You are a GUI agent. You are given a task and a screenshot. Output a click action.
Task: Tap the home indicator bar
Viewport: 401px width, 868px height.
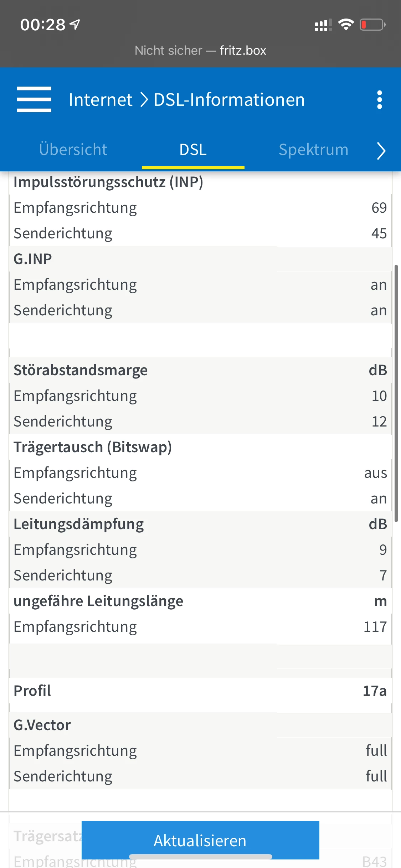click(200, 857)
